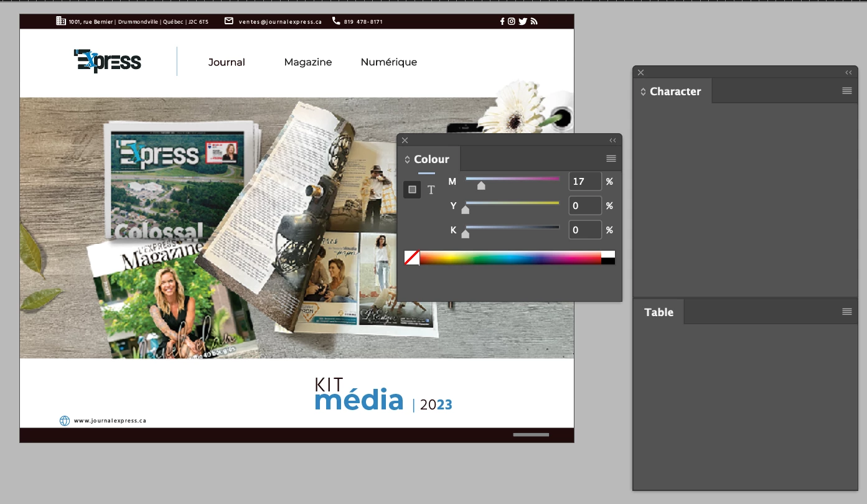Select the white swatch at ramp end

[608, 254]
